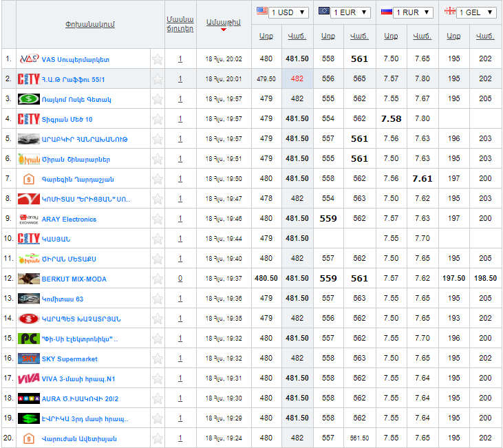Screen dimensions: 503x448
Task: Open AURA Ծ.ԻՍԱԿՈՎԻ 20/2 link
Action: [x=80, y=398]
